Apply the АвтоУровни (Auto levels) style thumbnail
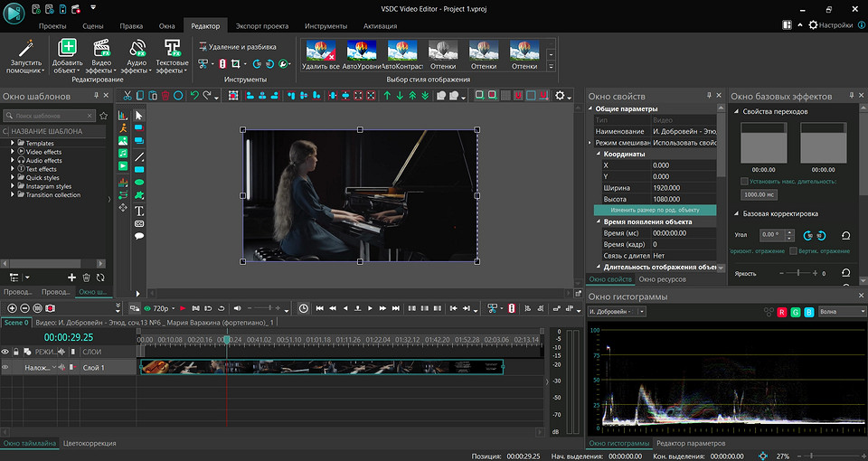 point(362,55)
